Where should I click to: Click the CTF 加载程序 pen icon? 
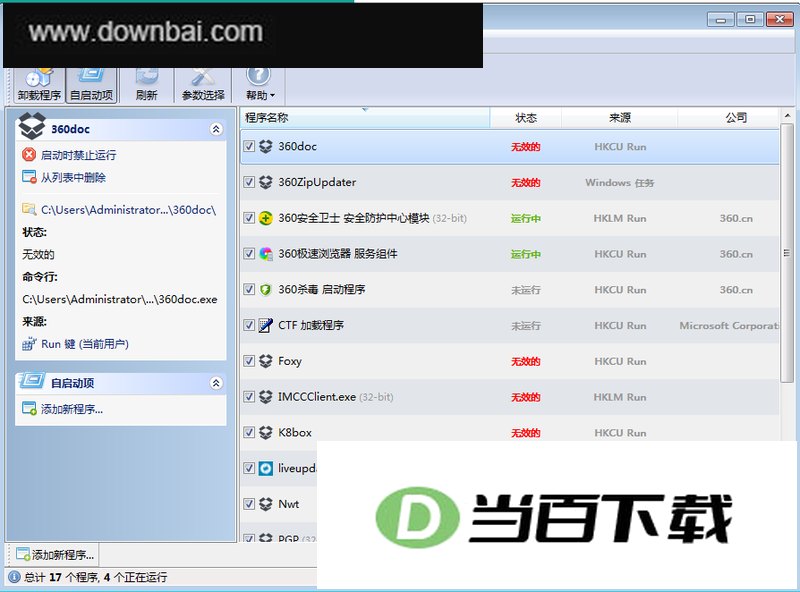pyautogui.click(x=266, y=325)
